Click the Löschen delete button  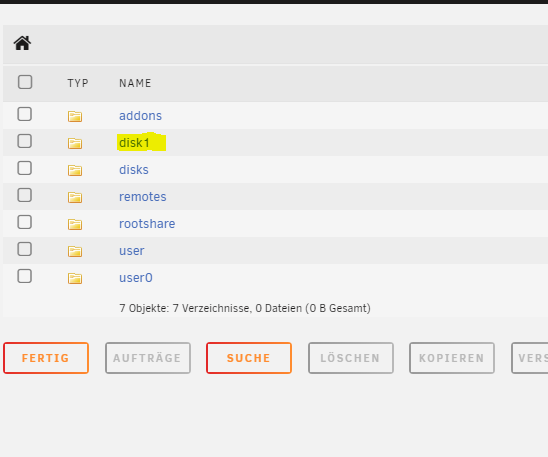pos(351,358)
